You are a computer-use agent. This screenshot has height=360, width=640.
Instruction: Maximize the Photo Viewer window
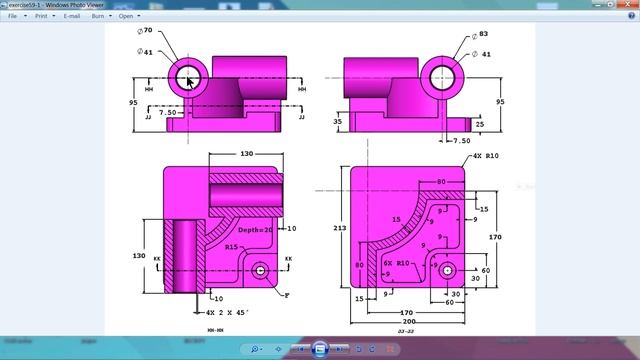(610, 4)
